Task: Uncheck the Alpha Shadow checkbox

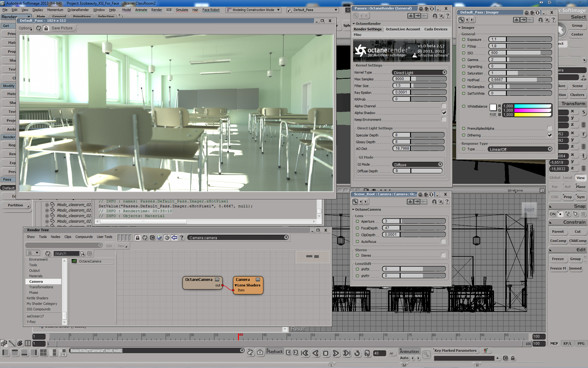Action: (444, 113)
